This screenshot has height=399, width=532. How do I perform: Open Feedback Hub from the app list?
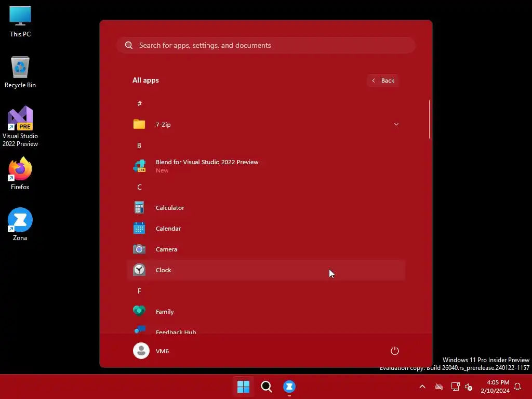[x=266, y=330]
